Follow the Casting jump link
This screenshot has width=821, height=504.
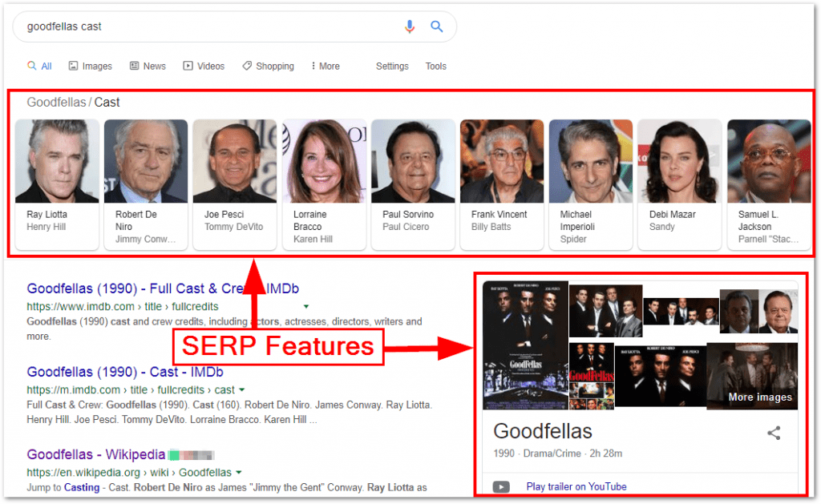point(82,488)
